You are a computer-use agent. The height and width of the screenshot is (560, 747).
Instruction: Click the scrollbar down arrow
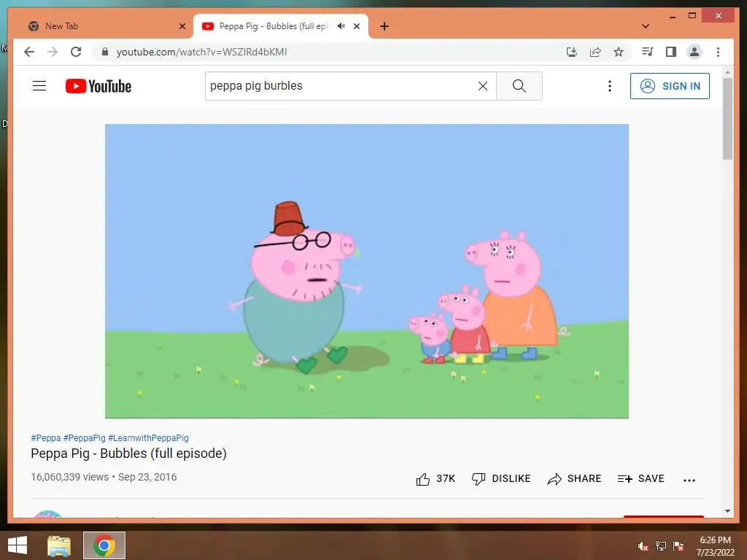coord(727,511)
